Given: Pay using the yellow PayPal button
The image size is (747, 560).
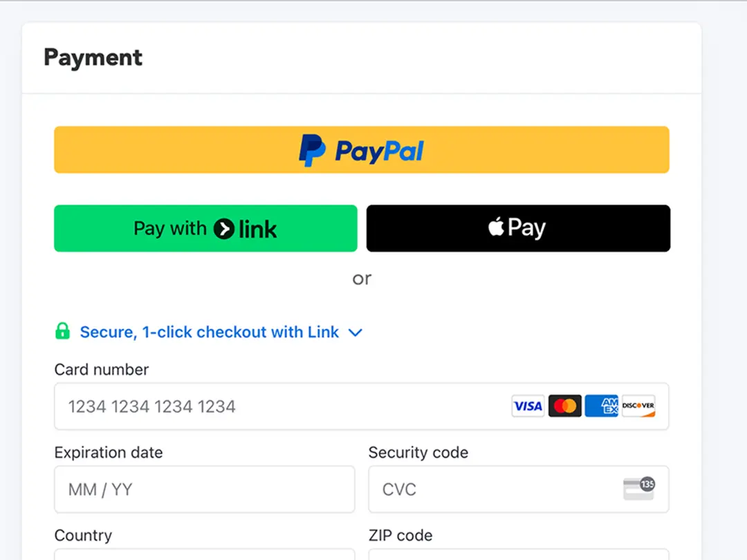Looking at the screenshot, I should pos(361,149).
